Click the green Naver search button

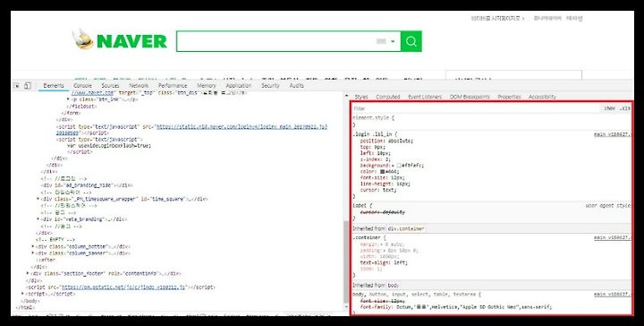411,41
